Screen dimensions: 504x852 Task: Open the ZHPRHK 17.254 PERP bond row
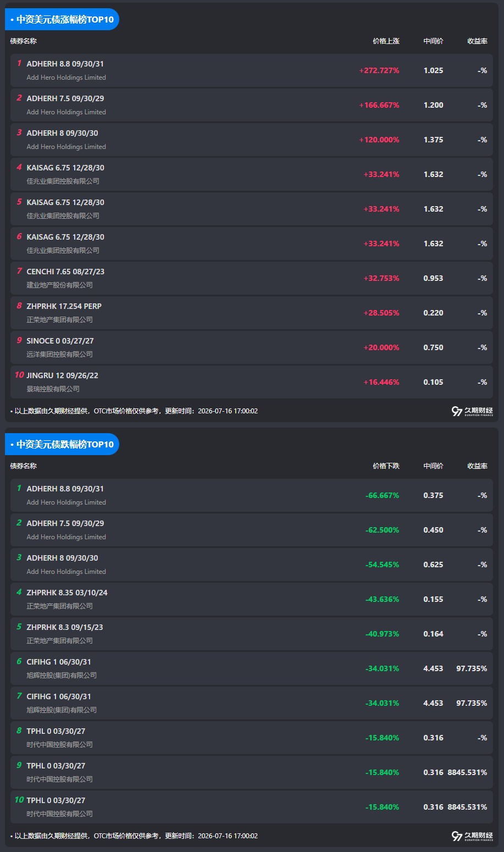[252, 313]
